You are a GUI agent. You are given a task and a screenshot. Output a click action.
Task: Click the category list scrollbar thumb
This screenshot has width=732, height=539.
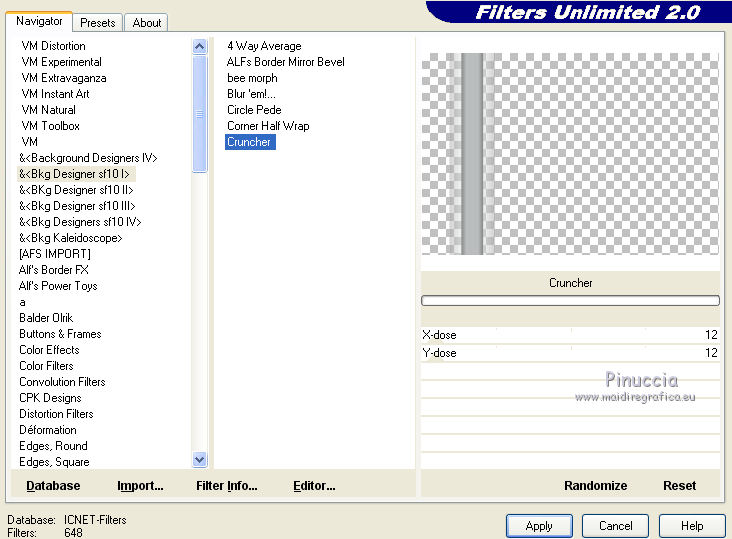point(199,114)
